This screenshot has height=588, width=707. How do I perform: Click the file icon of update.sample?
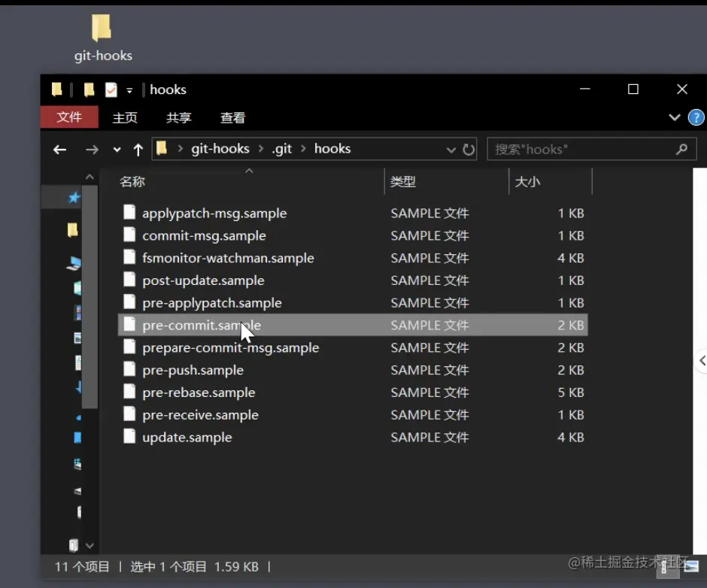tap(129, 437)
